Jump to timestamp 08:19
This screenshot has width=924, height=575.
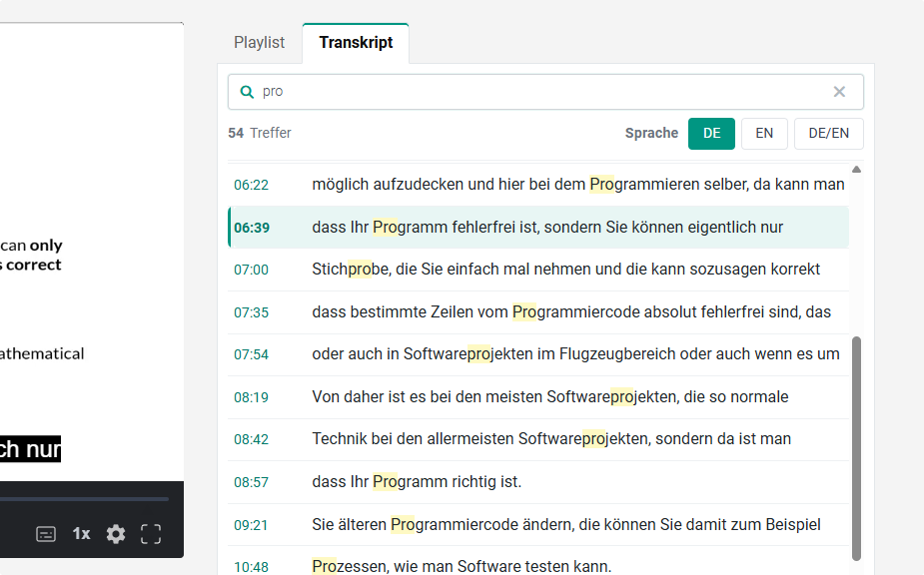251,397
